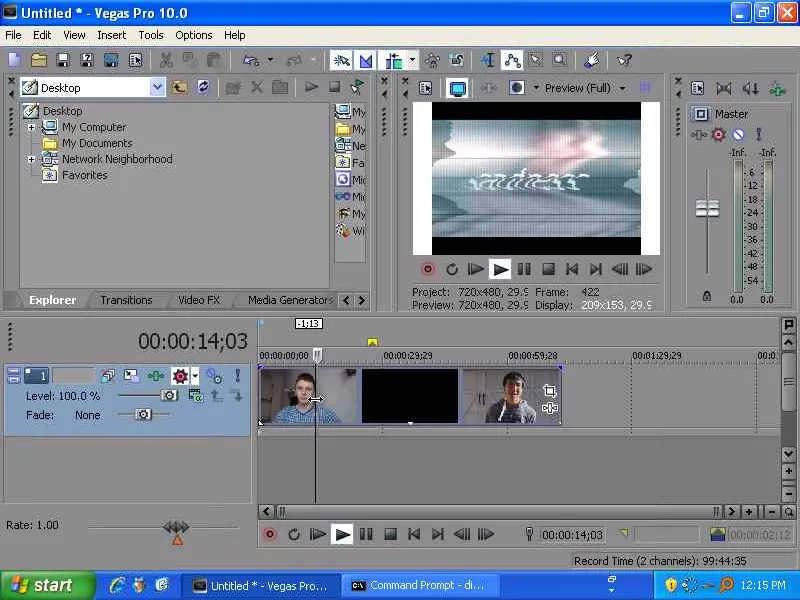This screenshot has height=600, width=800.
Task: Select Favorites in the folder tree
Action: coord(85,175)
